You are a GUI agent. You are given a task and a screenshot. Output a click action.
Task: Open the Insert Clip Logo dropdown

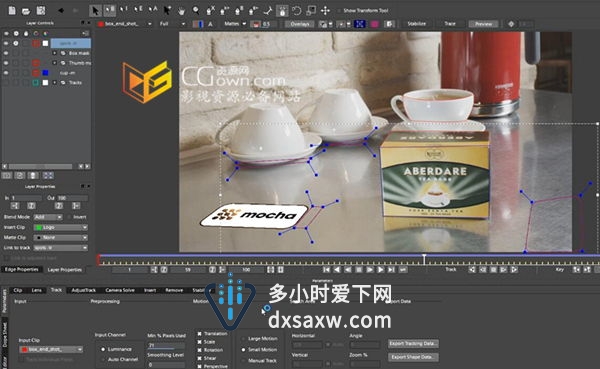60,227
